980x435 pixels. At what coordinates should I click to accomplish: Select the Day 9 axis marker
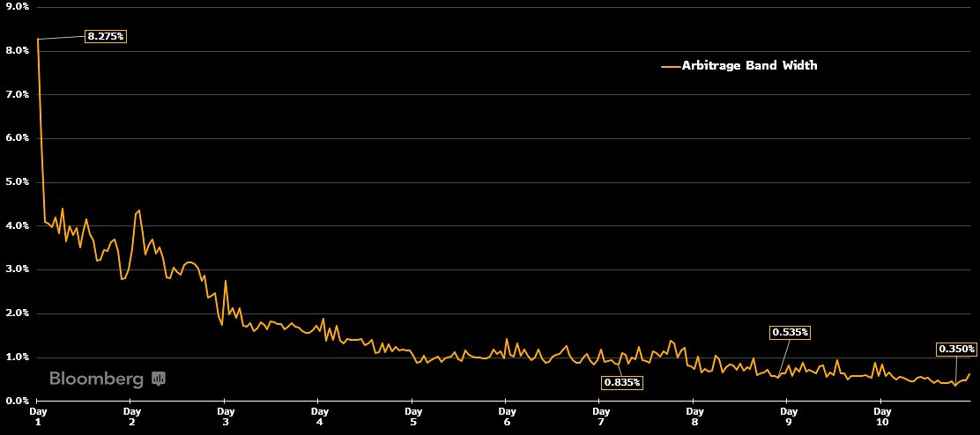[x=788, y=416]
